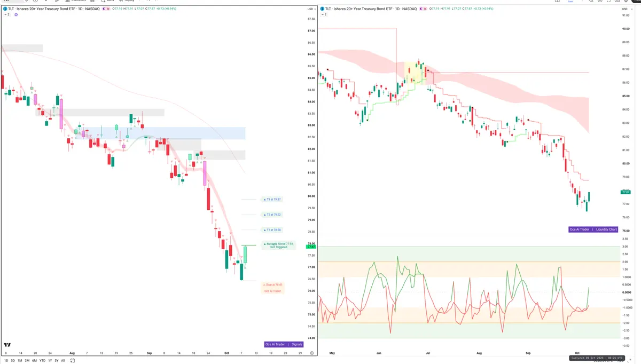Click the 90.00 level on right price axis
Image resolution: width=641 pixels, height=364 pixels.
[626, 28]
